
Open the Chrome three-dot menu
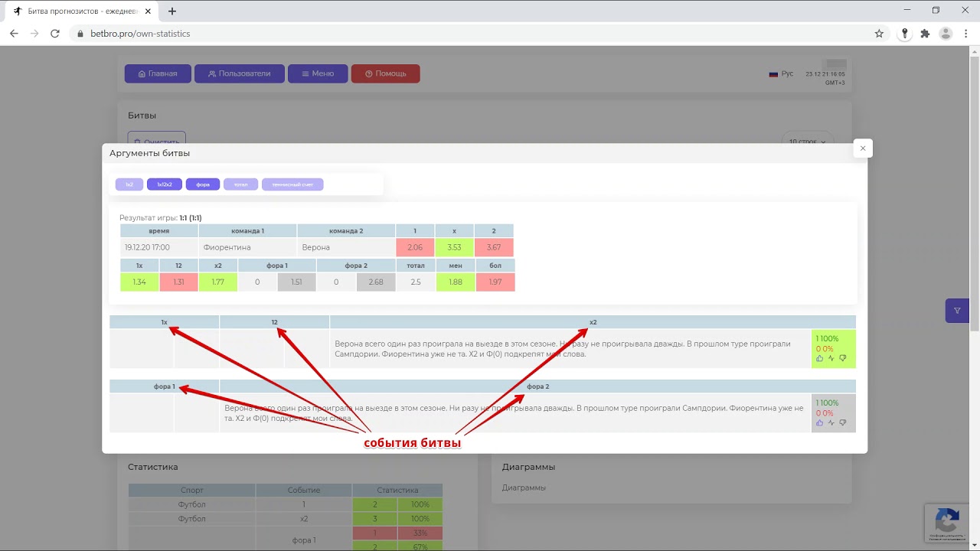tap(965, 34)
